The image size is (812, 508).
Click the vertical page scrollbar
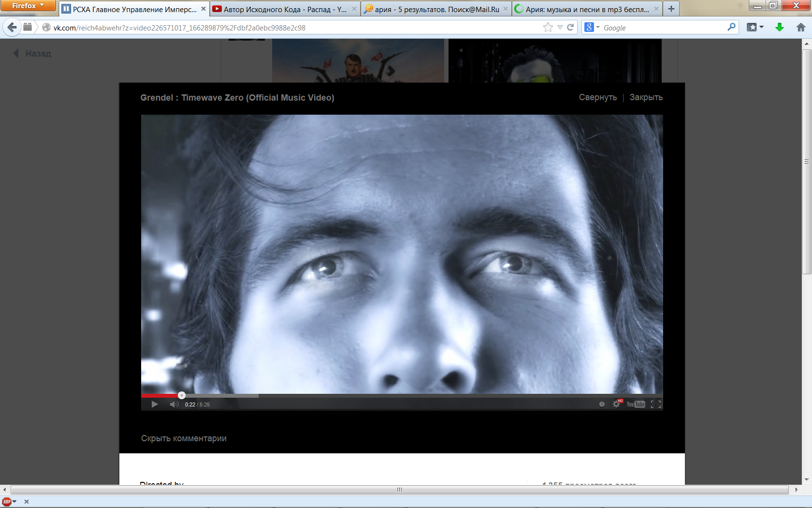tap(807, 162)
